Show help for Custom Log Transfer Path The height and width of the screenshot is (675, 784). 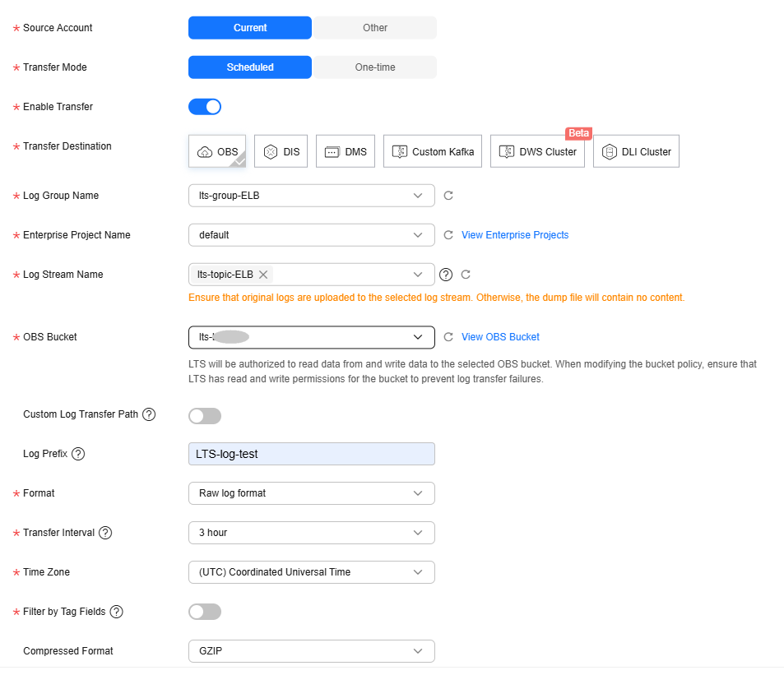coord(149,414)
